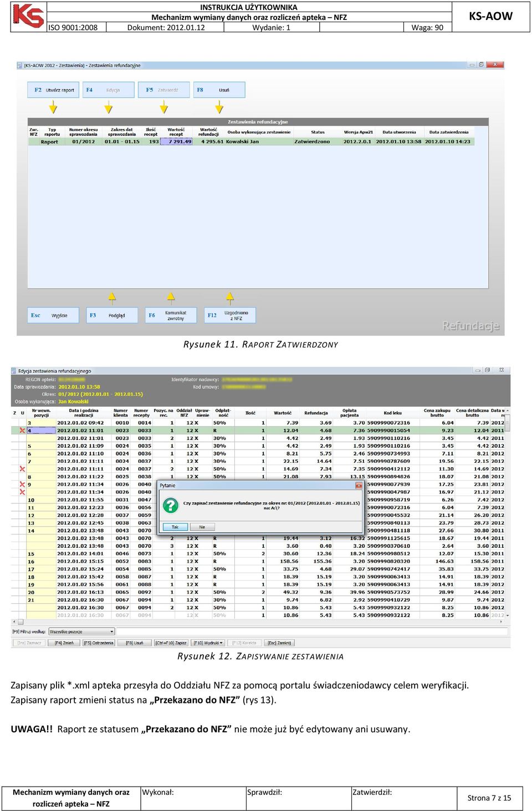This screenshot has height=811, width=532.
Task: Close the Pytanie dialog with its X
Action: (x=358, y=485)
